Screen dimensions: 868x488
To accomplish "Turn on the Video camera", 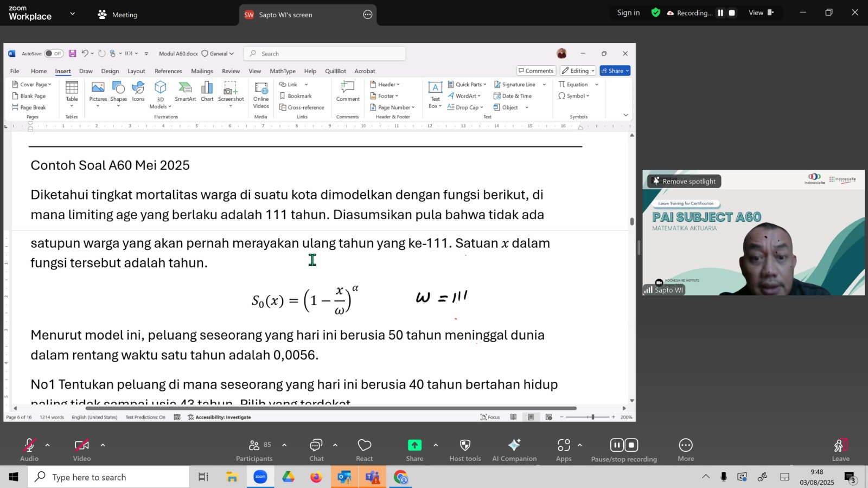I will tap(82, 450).
